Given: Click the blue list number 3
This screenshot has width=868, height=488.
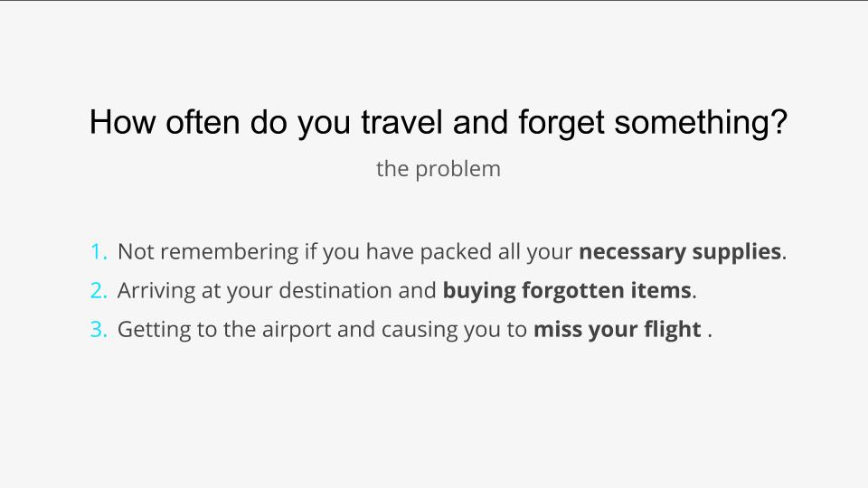Looking at the screenshot, I should [99, 329].
